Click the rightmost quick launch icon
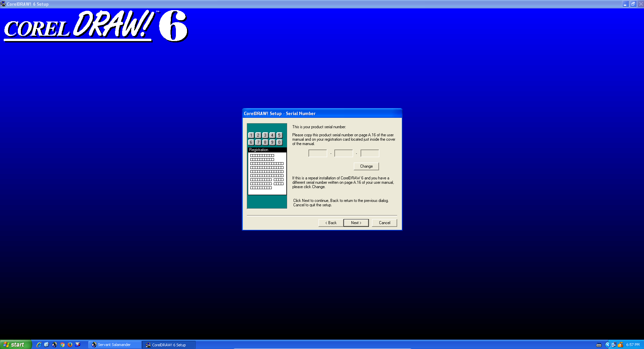644x349 pixels. [78, 345]
